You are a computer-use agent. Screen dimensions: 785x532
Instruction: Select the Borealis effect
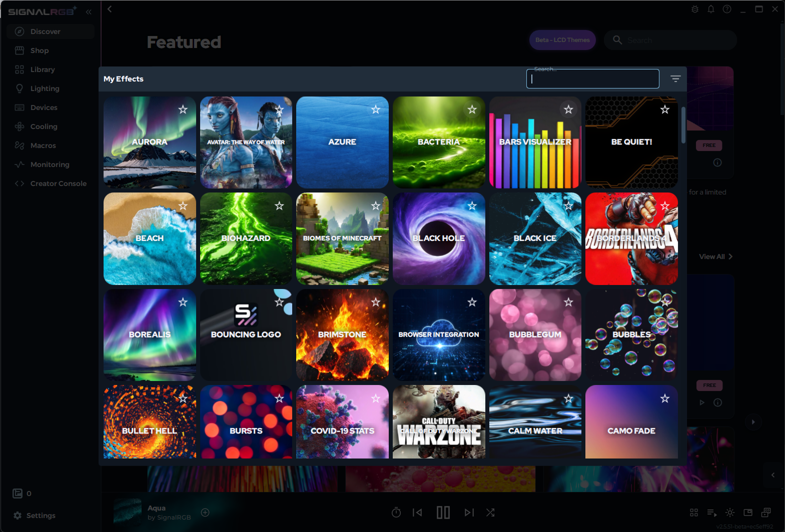(x=150, y=335)
